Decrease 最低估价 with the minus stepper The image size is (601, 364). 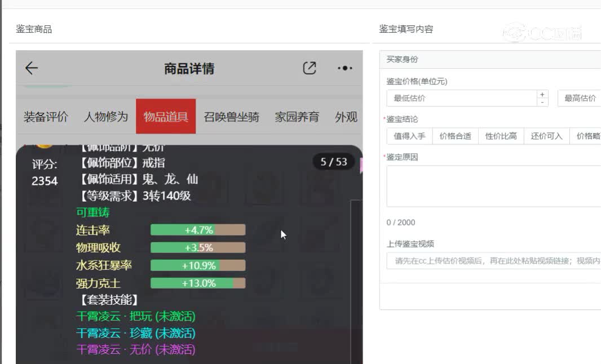[542, 103]
